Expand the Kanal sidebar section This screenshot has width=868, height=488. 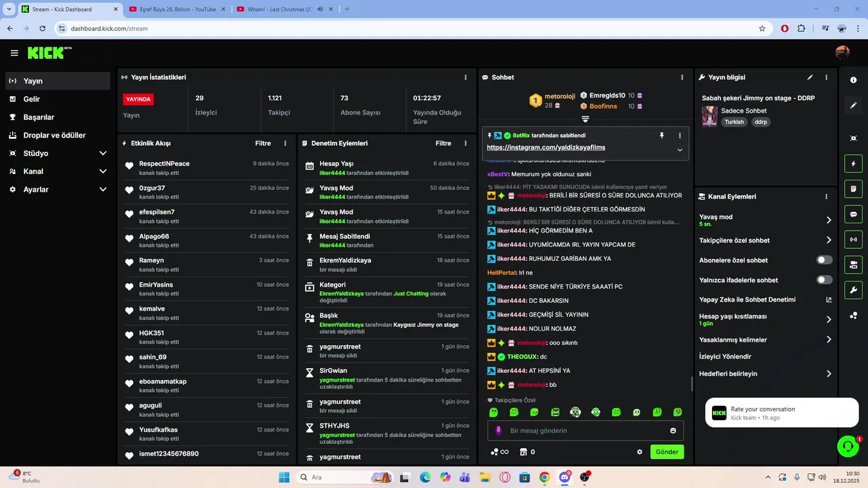[x=103, y=171]
